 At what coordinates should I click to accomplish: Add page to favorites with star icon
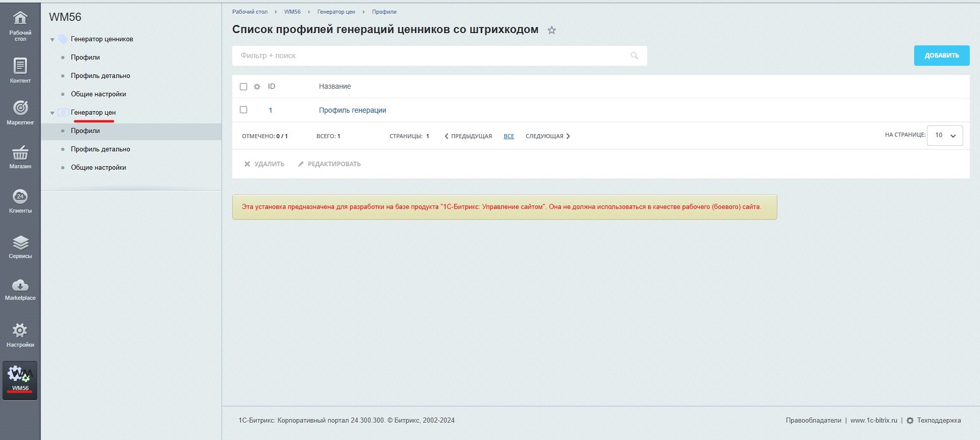(551, 30)
